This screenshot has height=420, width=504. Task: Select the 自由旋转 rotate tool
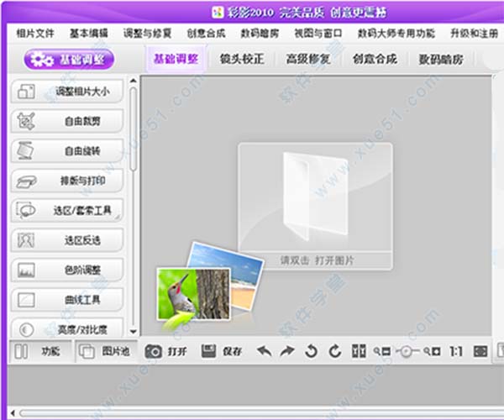67,150
